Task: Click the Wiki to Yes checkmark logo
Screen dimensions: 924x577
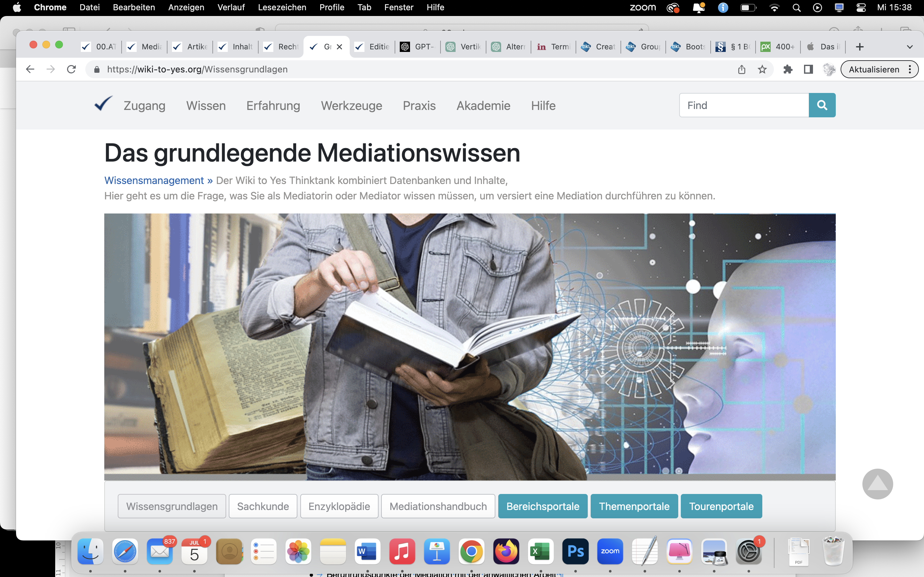Action: pyautogui.click(x=103, y=104)
